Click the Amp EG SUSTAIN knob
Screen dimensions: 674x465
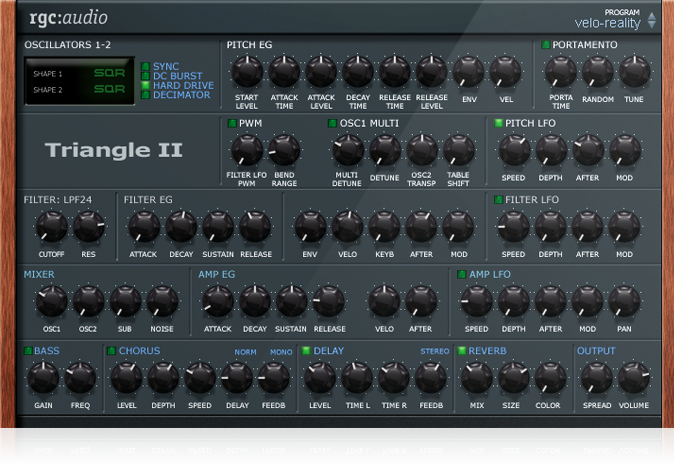pyautogui.click(x=291, y=301)
